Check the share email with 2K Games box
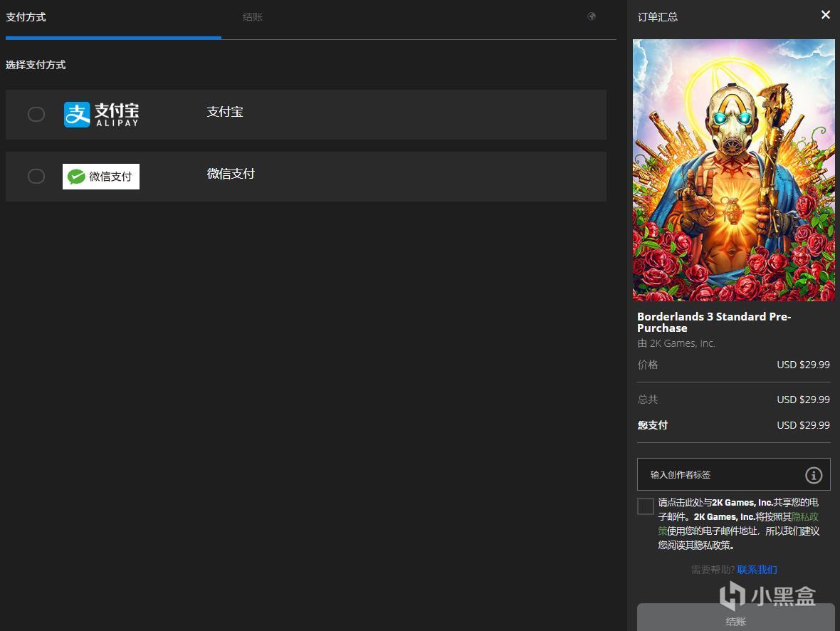The image size is (840, 631). click(x=646, y=506)
